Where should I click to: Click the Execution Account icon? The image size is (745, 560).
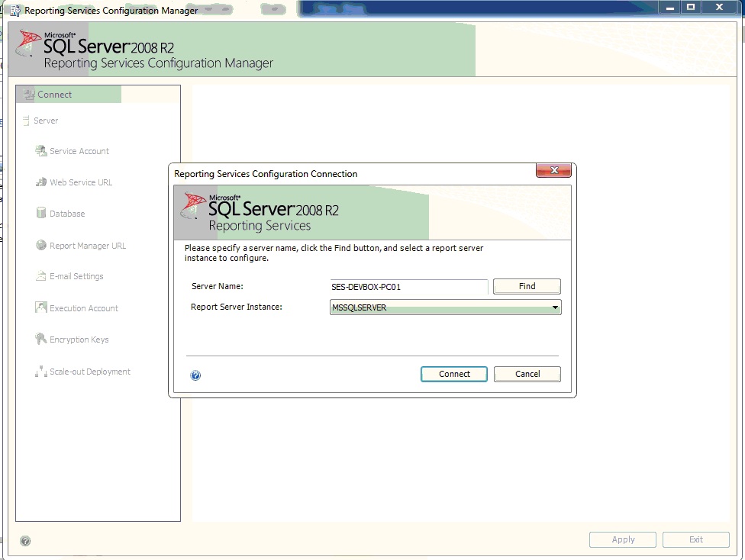pyautogui.click(x=39, y=307)
